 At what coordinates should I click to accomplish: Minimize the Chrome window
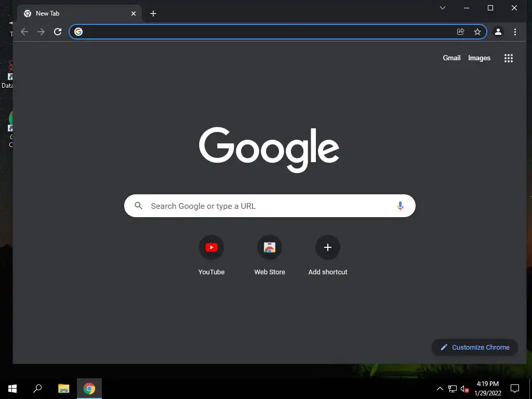click(x=467, y=8)
